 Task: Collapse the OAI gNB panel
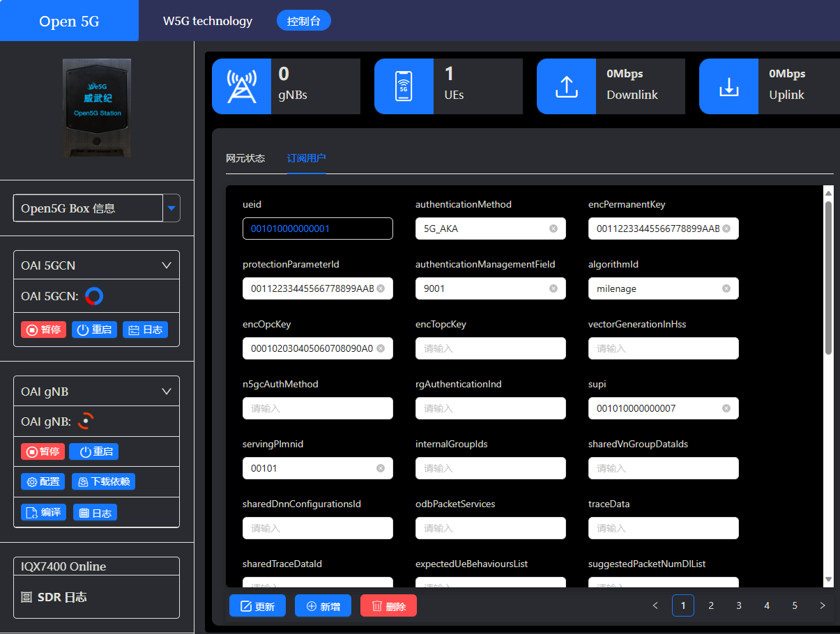(167, 392)
